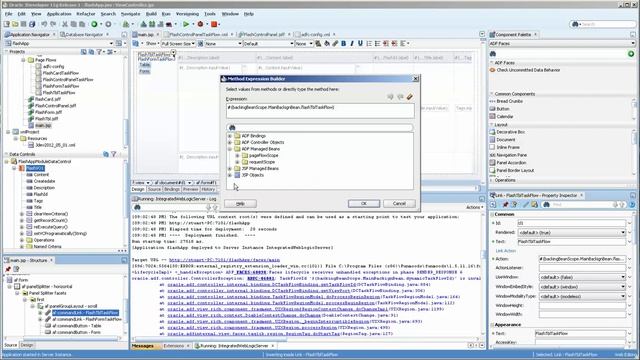Select FlashCard.jsff in Projects tree
The image size is (640, 360).
tap(48, 99)
